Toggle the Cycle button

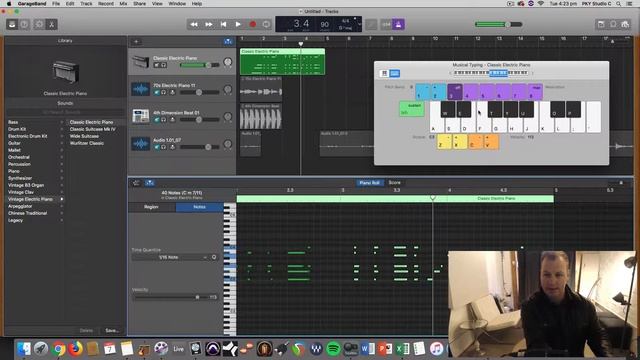click(266, 24)
